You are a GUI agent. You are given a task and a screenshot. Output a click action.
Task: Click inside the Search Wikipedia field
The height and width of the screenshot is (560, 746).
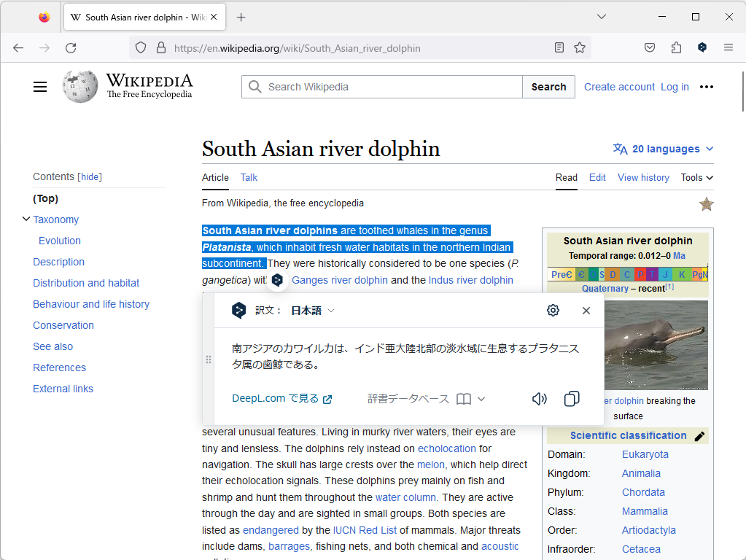coord(379,86)
